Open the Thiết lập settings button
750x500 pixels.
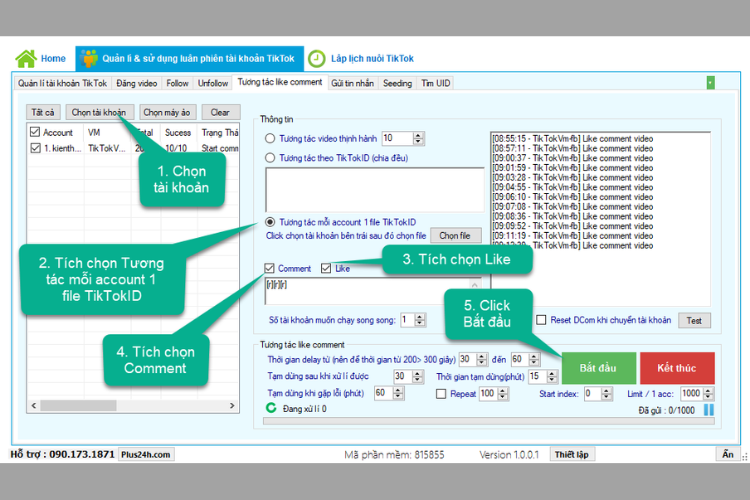(x=572, y=455)
